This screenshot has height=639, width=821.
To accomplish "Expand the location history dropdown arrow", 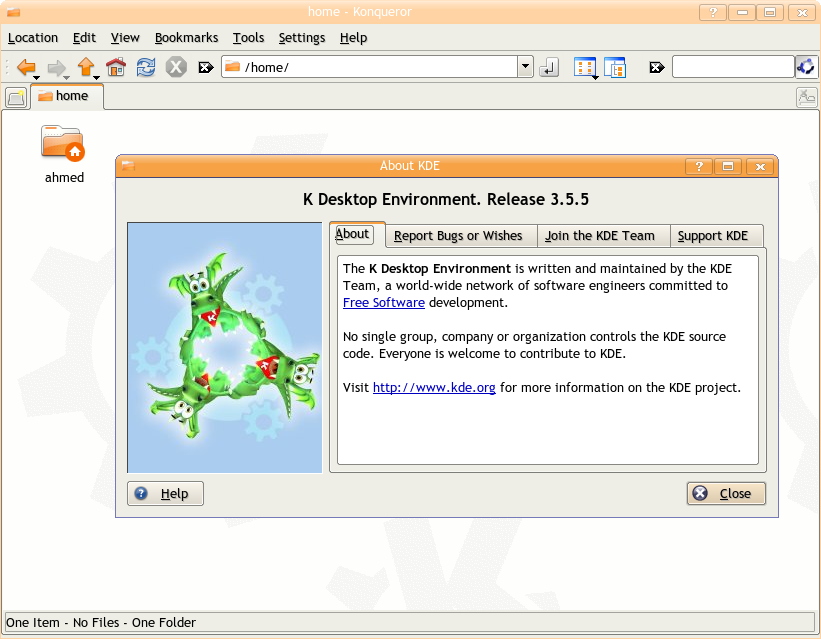I will (525, 67).
